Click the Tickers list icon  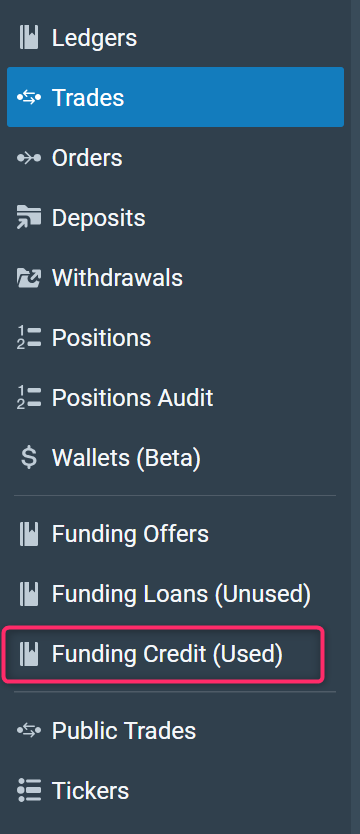click(x=29, y=790)
